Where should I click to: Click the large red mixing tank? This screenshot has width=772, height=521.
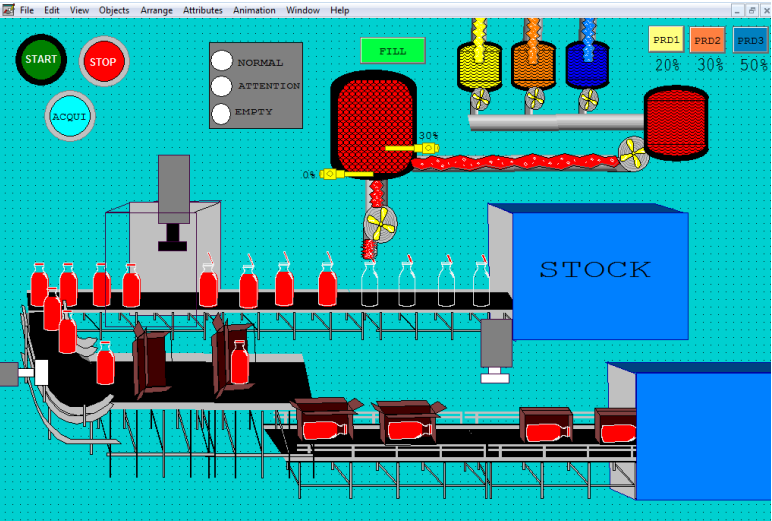coord(372,125)
